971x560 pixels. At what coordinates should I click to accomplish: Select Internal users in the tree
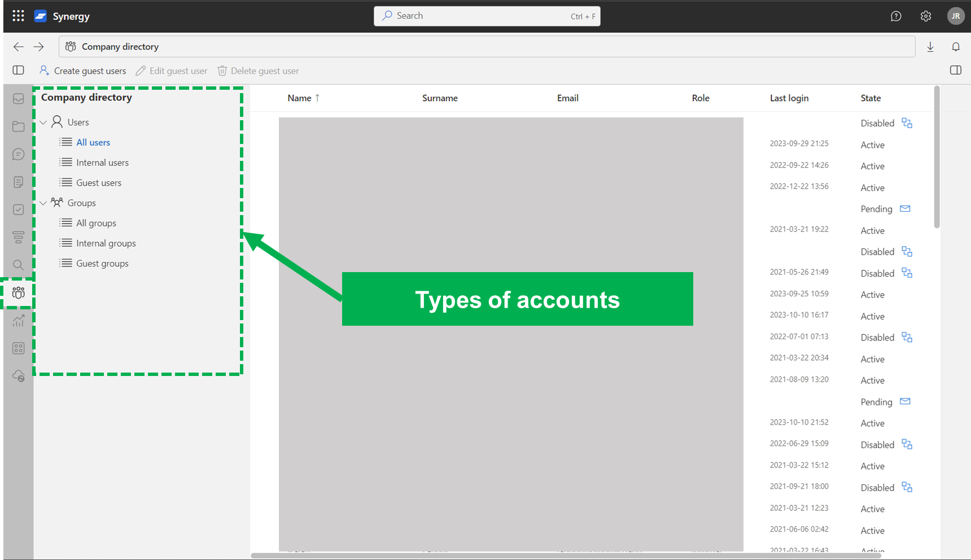coord(102,163)
